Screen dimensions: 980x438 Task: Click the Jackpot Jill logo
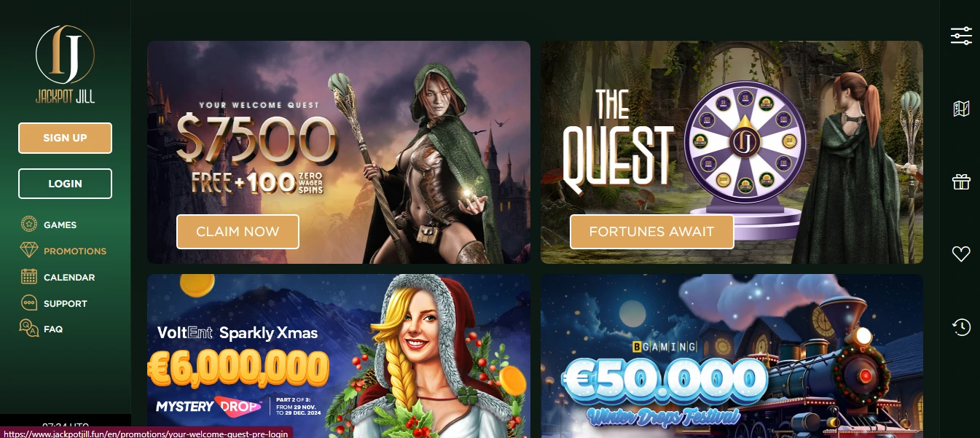click(65, 64)
